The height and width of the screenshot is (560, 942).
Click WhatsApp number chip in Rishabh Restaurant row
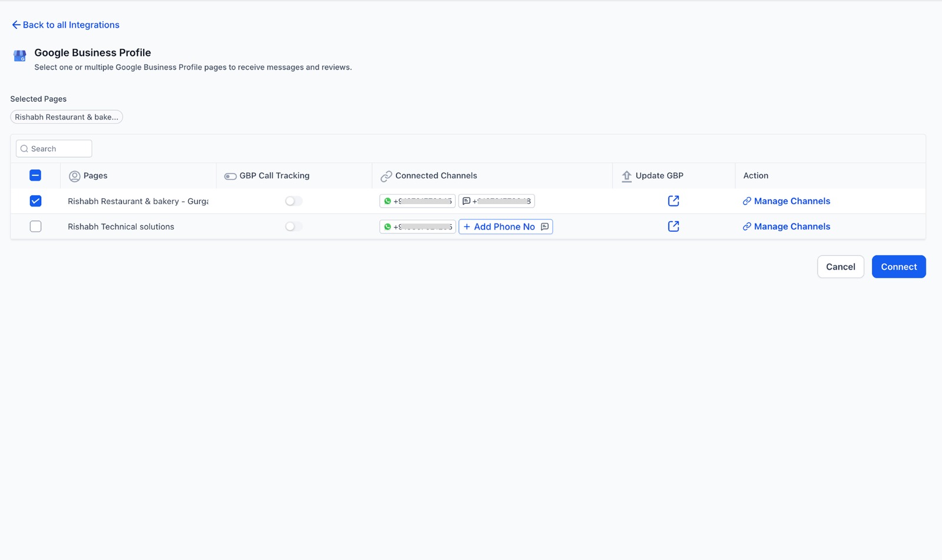[x=417, y=201]
